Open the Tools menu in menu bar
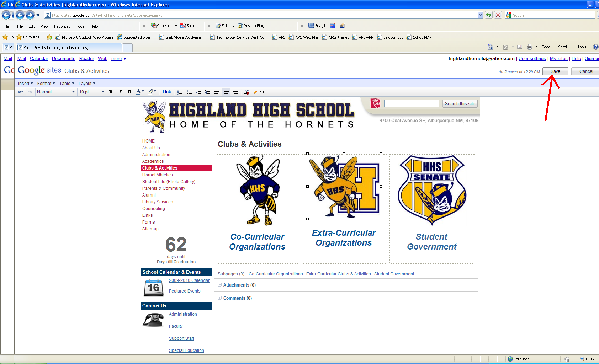The image size is (599, 364). point(80,26)
